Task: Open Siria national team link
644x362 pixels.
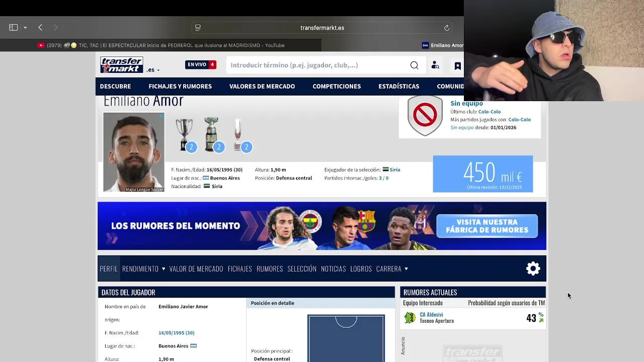Action: (x=394, y=170)
